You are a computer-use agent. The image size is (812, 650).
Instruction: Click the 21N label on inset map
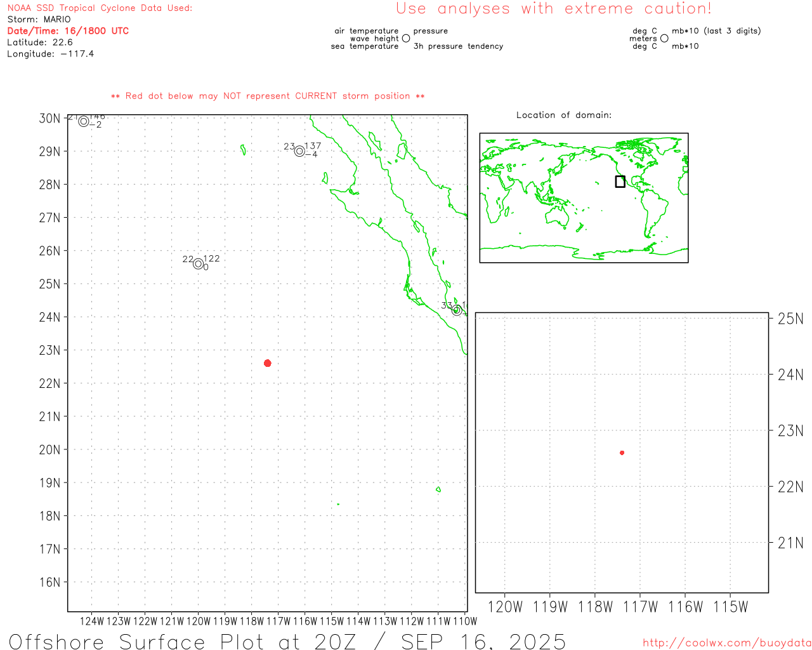pyautogui.click(x=790, y=543)
